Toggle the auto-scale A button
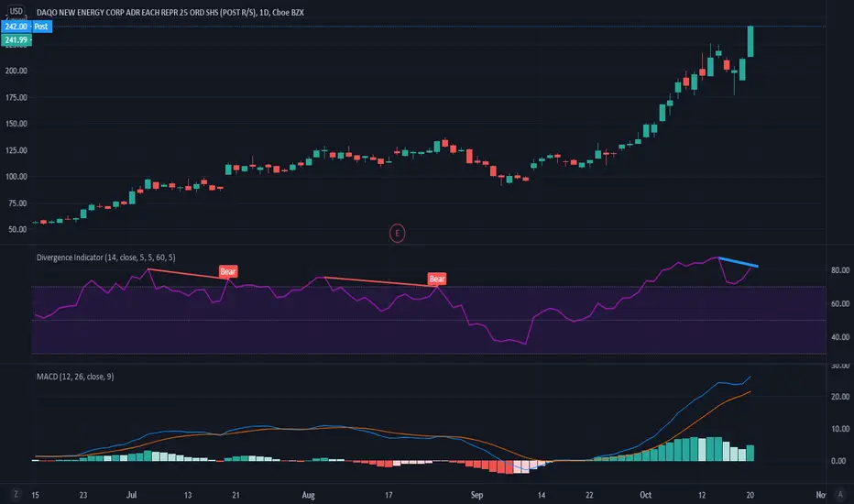The height and width of the screenshot is (504, 854). 840,494
